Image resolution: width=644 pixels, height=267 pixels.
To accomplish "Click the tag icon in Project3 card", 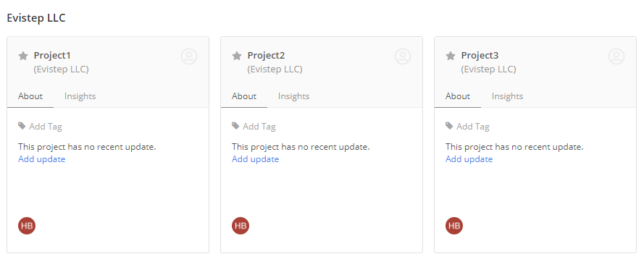I will pos(449,126).
